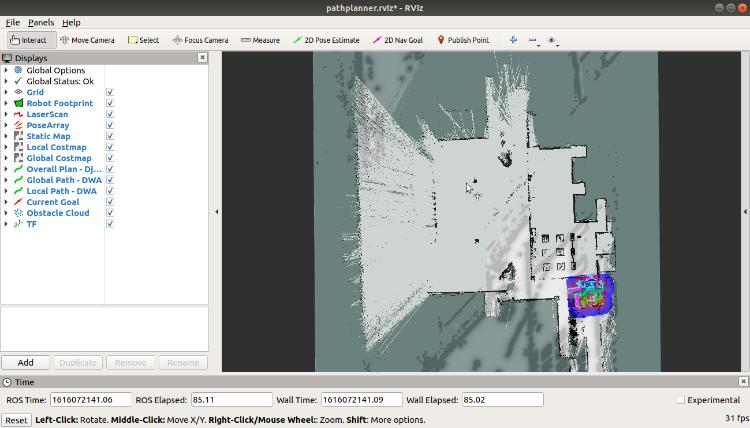Image resolution: width=750 pixels, height=428 pixels.
Task: Expand the Global Options tree item
Action: (6, 70)
